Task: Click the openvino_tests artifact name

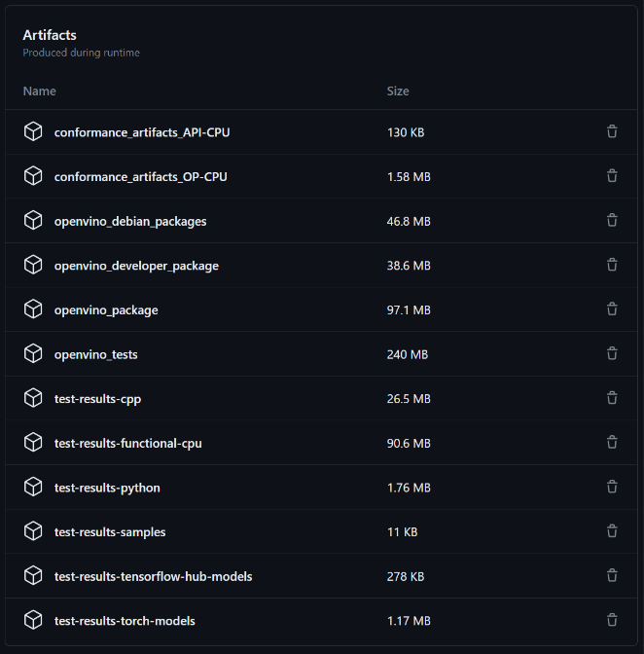Action: tap(96, 354)
